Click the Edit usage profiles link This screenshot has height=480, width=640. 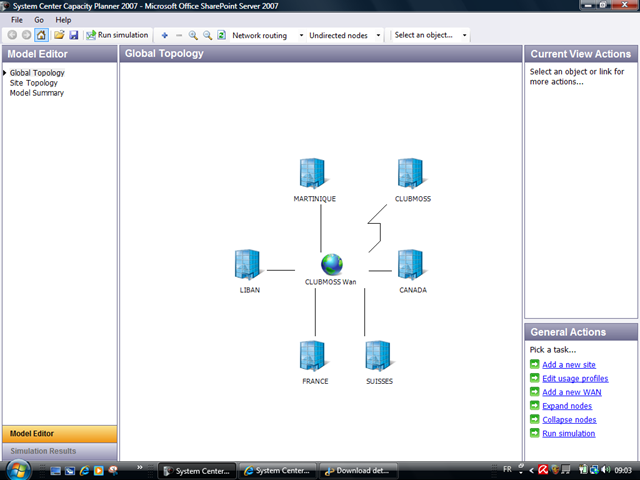575,378
